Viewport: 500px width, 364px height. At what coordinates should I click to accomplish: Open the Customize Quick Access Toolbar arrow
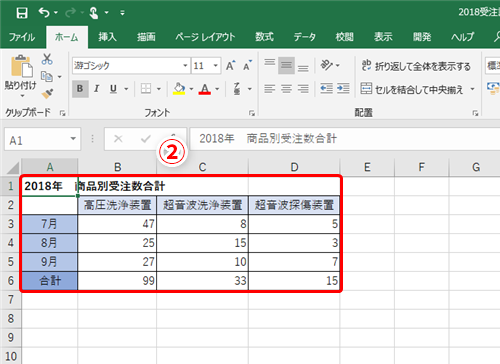click(x=122, y=13)
